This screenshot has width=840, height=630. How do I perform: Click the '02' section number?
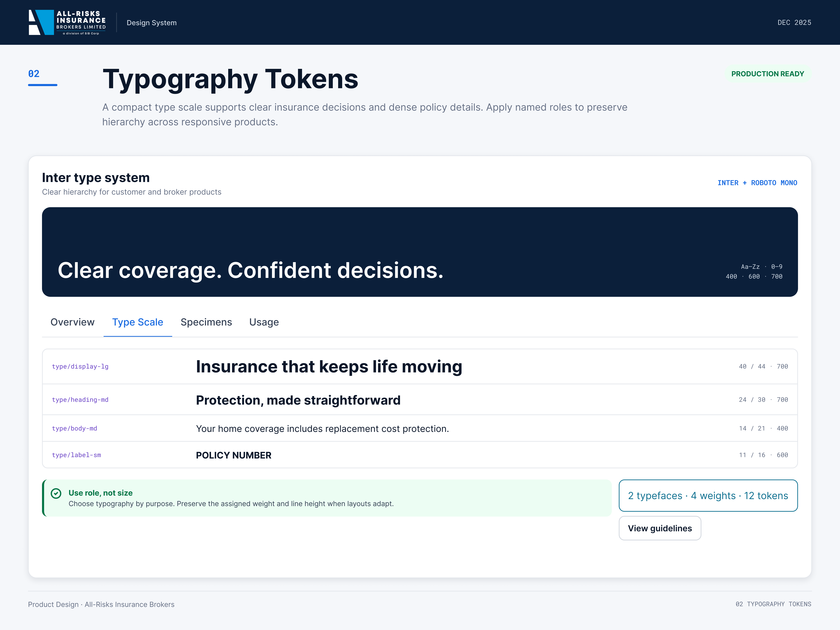(34, 74)
